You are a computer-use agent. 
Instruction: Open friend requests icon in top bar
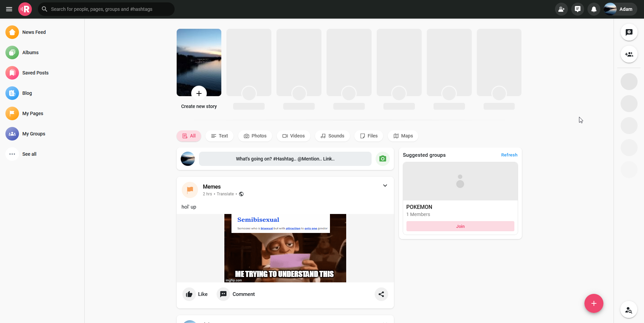tap(561, 9)
